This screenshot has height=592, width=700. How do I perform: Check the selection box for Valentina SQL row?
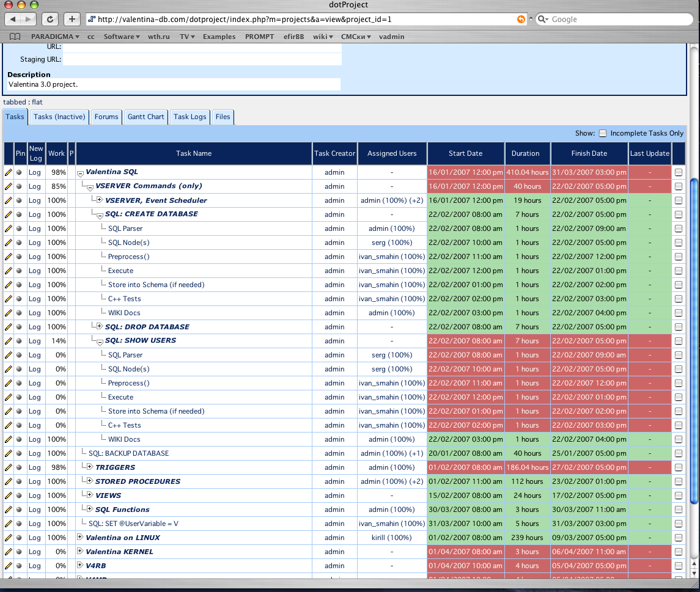[x=679, y=172]
